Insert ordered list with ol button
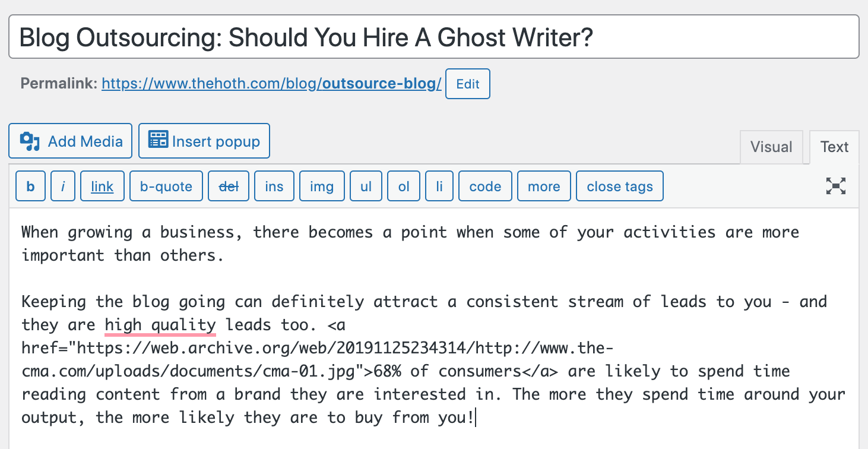The width and height of the screenshot is (868, 449). 404,186
